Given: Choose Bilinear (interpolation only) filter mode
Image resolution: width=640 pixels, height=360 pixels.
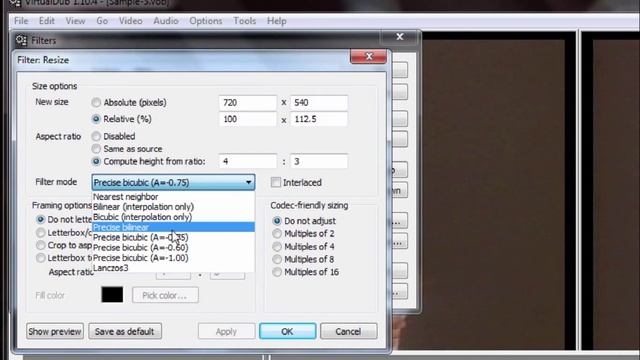Looking at the screenshot, I should [173, 207].
